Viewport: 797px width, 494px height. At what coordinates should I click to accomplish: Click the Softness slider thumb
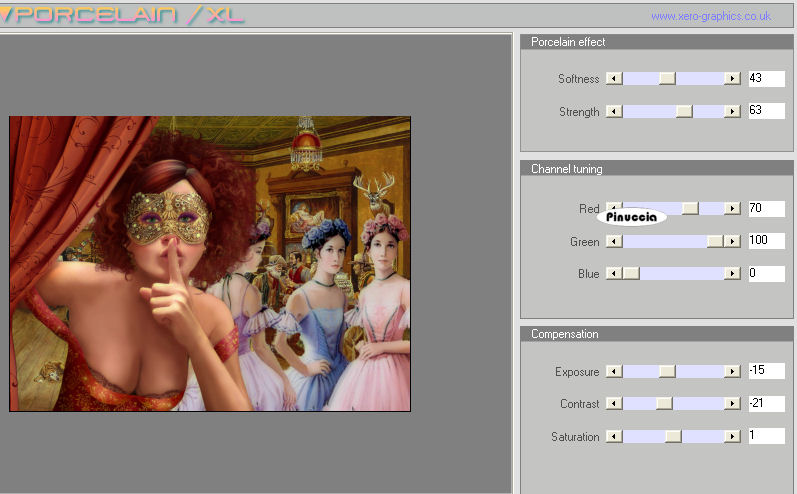click(x=667, y=78)
